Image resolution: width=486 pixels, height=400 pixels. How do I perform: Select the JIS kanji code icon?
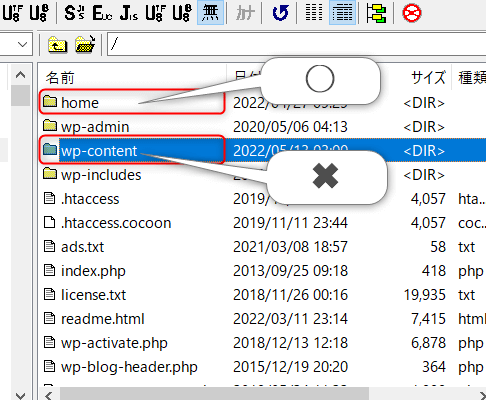click(129, 13)
